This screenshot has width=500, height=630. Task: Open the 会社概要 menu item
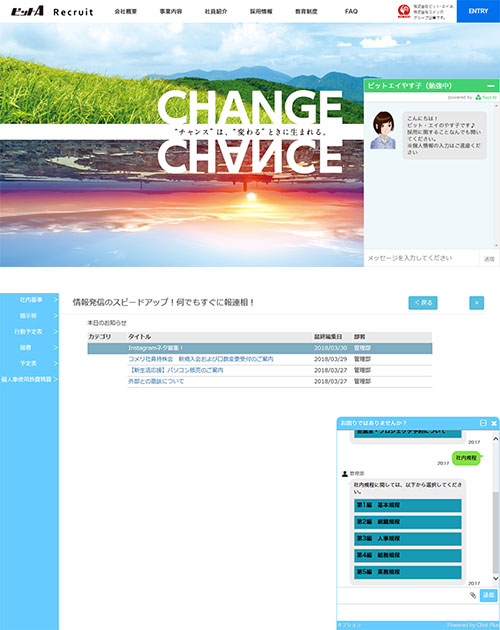(125, 11)
